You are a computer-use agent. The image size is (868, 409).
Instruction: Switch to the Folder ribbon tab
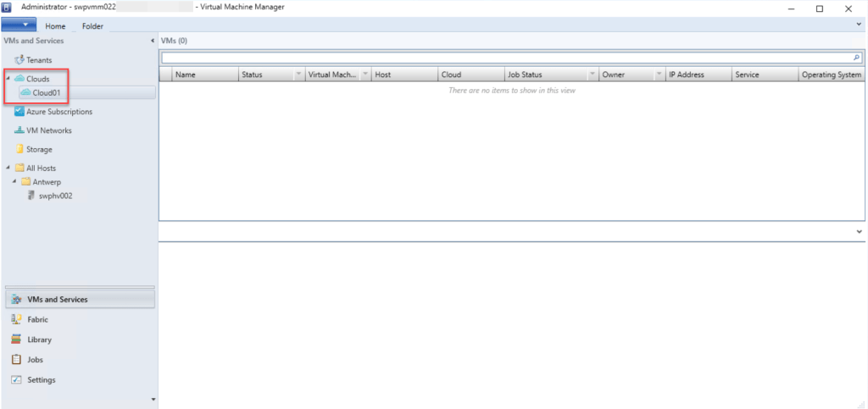point(92,26)
